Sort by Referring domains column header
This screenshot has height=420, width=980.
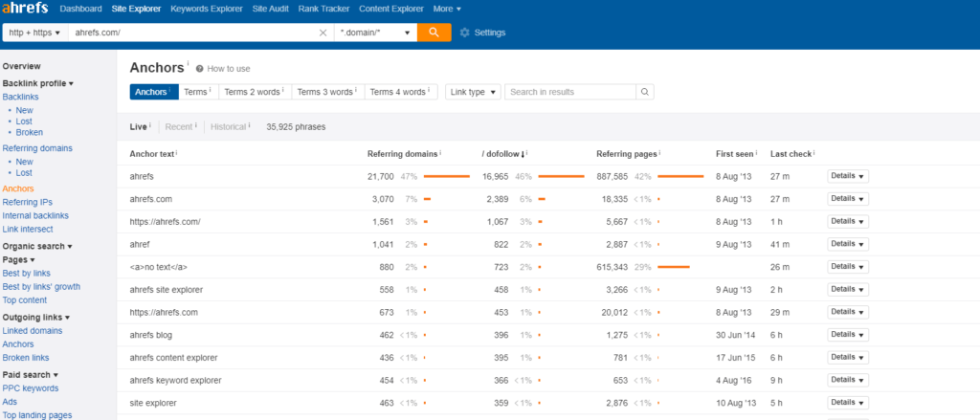(403, 154)
